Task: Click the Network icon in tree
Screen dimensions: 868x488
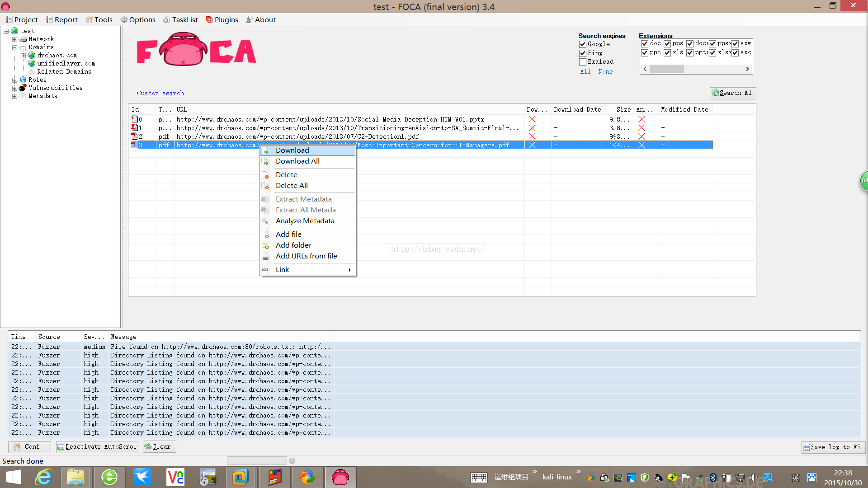Action: (x=23, y=39)
